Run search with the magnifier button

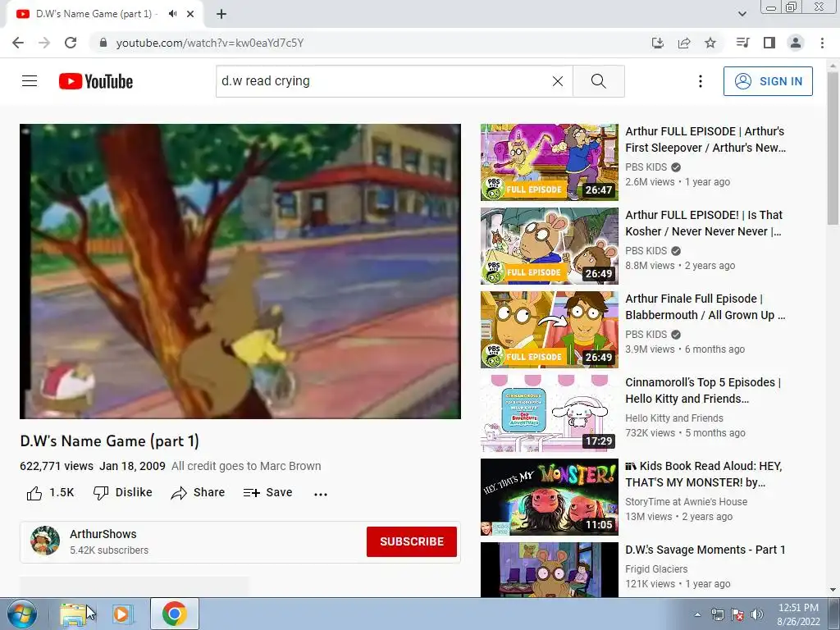click(x=598, y=81)
